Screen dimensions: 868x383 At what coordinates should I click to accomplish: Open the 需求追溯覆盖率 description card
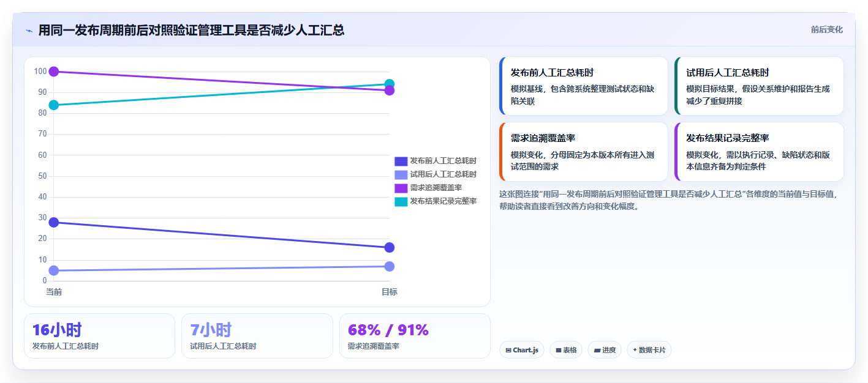[584, 152]
